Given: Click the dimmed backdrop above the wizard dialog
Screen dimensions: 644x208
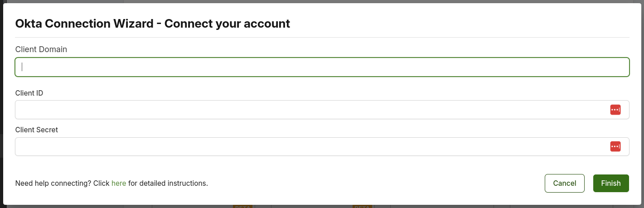Looking at the screenshot, I should pyautogui.click(x=322, y=1).
